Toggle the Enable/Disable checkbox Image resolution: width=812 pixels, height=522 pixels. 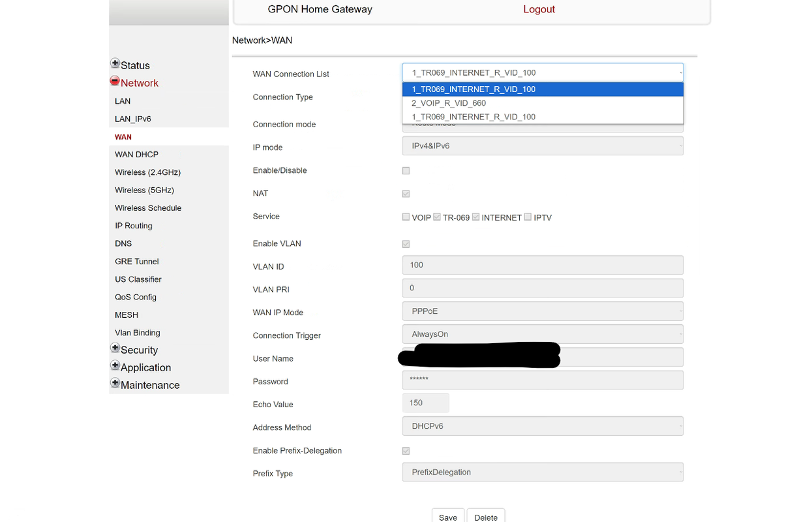coord(406,171)
